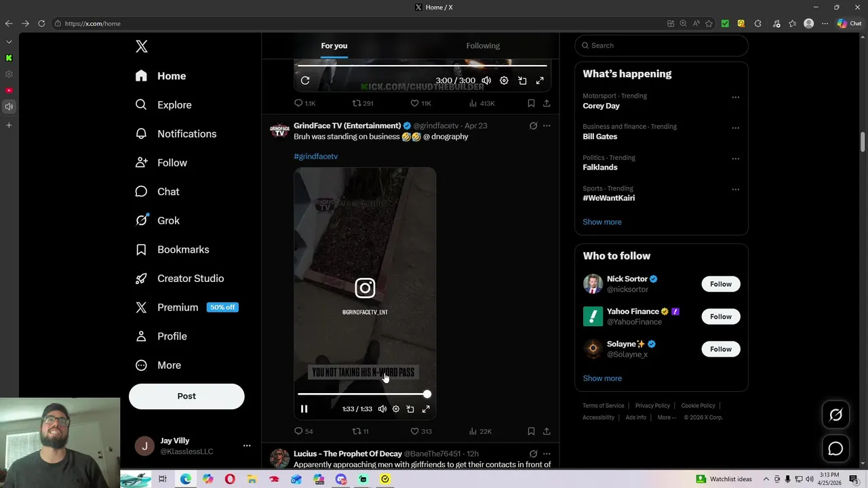Switch to the For you tab

point(334,45)
